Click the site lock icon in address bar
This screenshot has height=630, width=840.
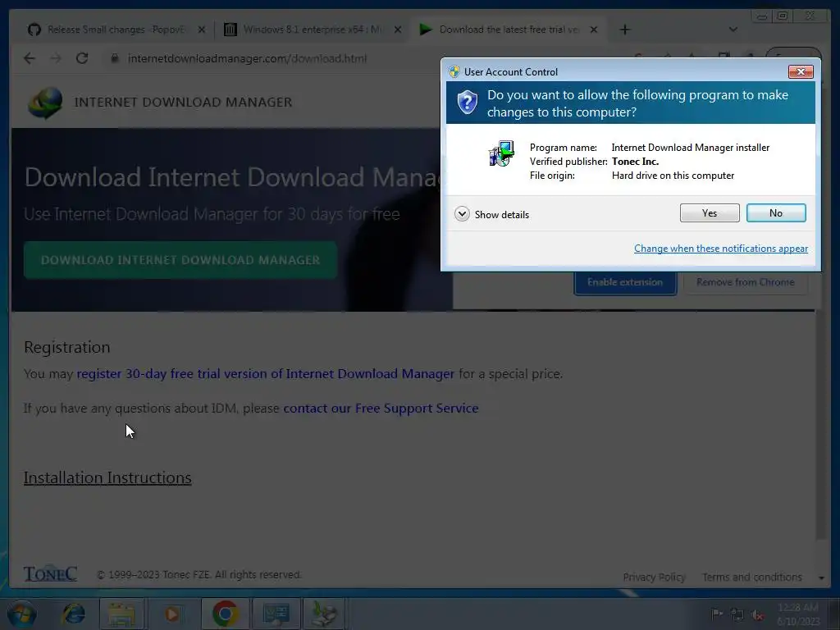pos(114,58)
